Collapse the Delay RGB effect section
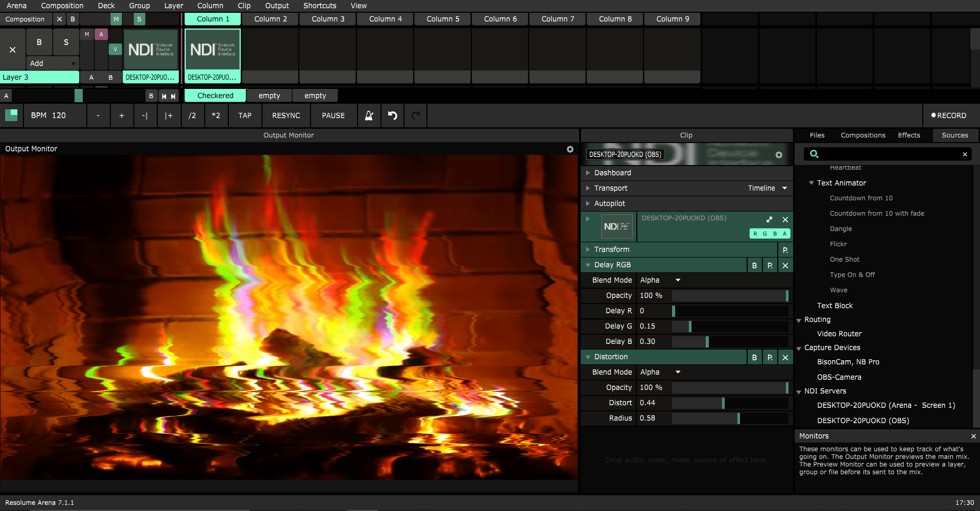Image resolution: width=980 pixels, height=511 pixels. coord(588,265)
